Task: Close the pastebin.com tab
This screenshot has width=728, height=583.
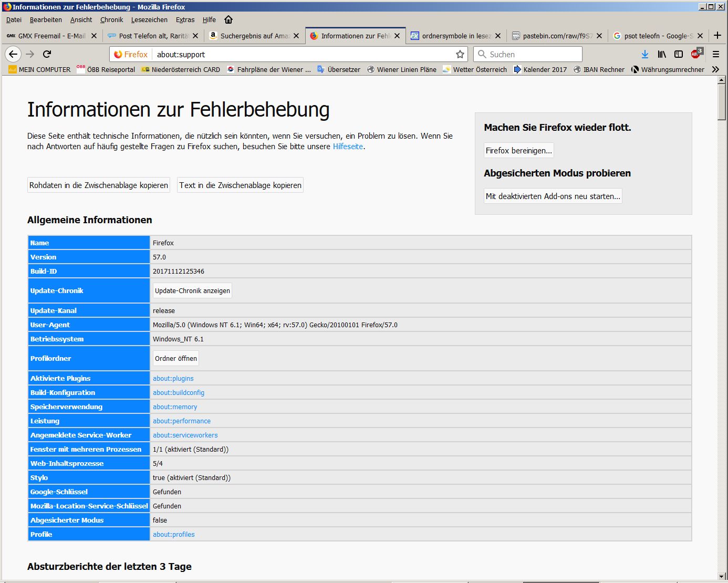Action: 599,36
